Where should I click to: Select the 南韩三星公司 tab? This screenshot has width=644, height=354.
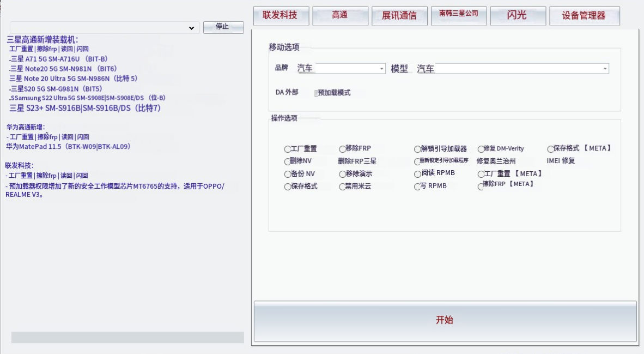click(x=459, y=16)
